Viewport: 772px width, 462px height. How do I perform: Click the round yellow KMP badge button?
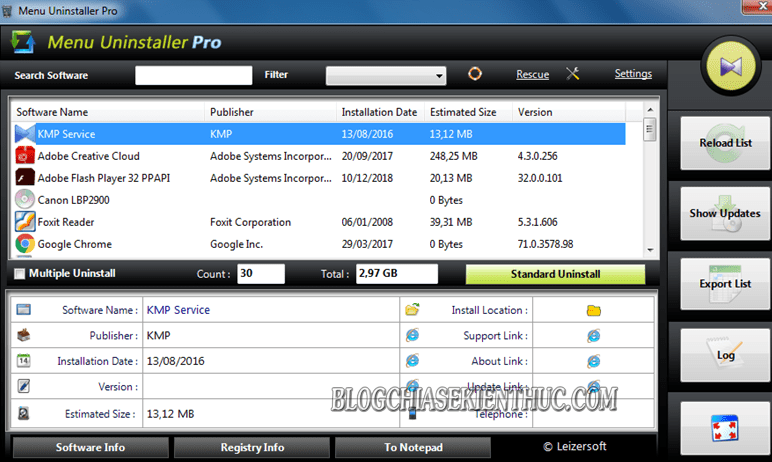[x=731, y=66]
